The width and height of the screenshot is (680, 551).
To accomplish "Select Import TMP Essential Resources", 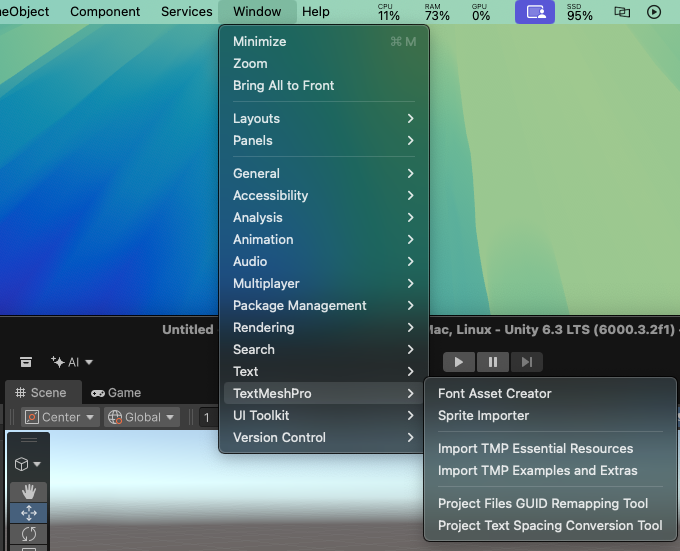I will click(550, 449).
